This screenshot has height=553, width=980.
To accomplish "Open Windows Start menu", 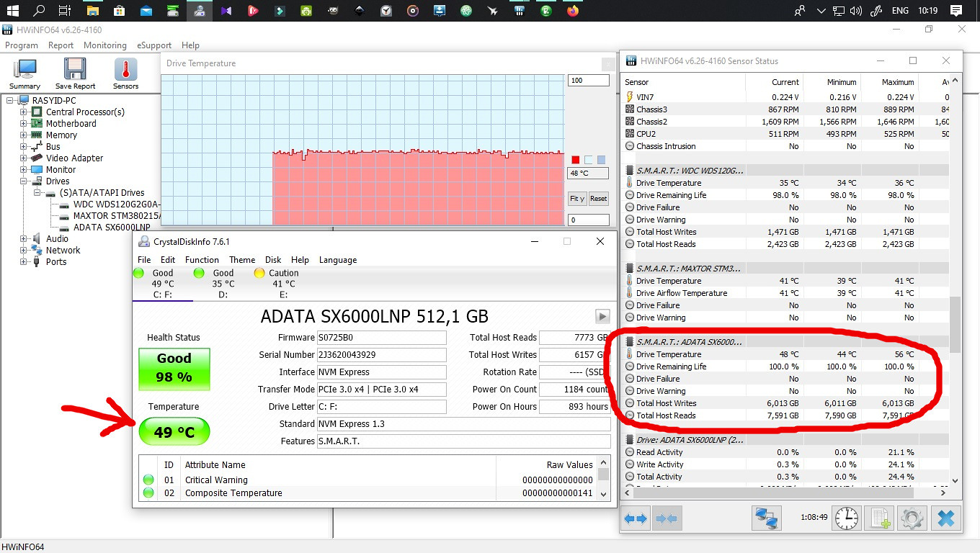I will point(12,11).
